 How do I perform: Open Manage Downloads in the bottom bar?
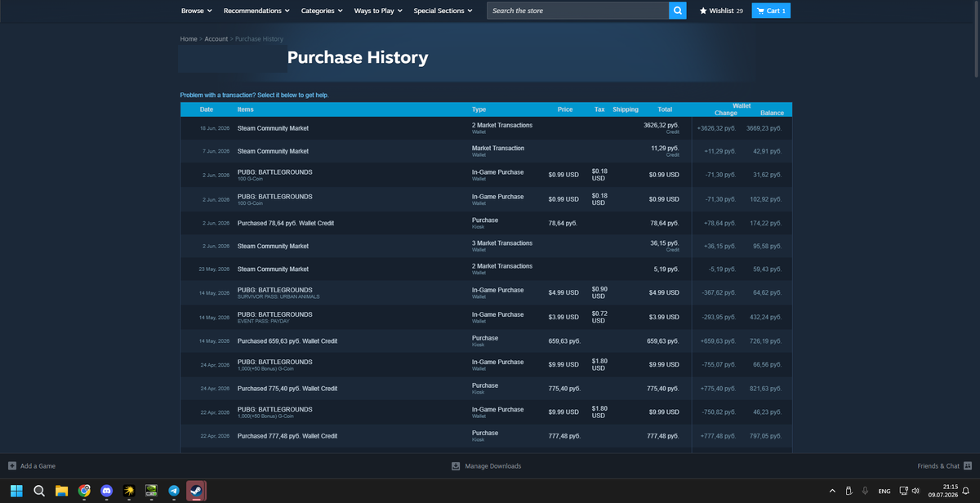coord(486,465)
